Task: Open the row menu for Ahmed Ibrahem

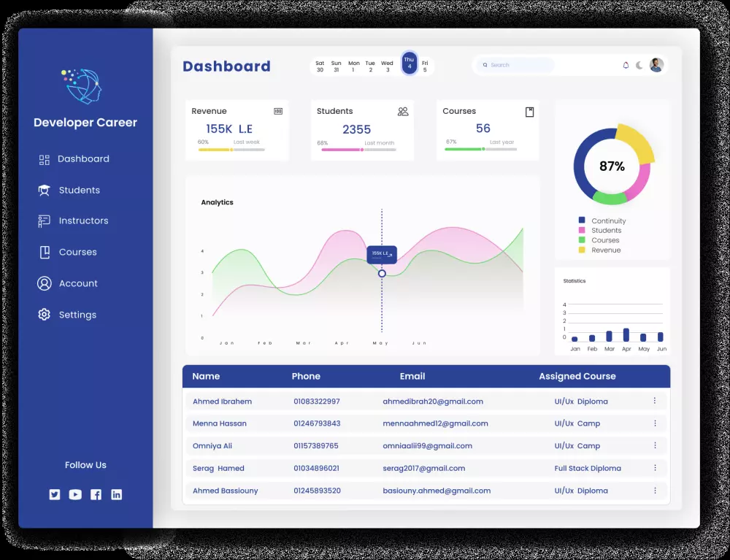Action: point(655,401)
